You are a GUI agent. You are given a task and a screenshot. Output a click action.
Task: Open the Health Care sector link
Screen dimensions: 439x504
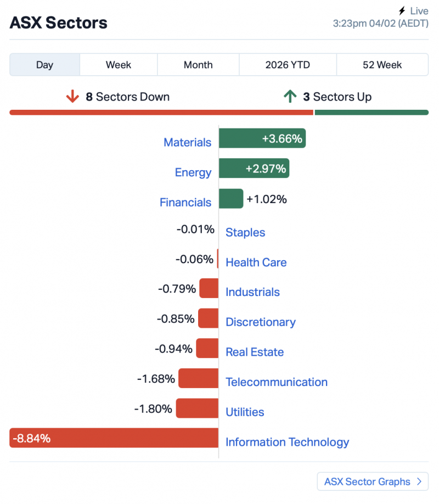click(x=256, y=262)
